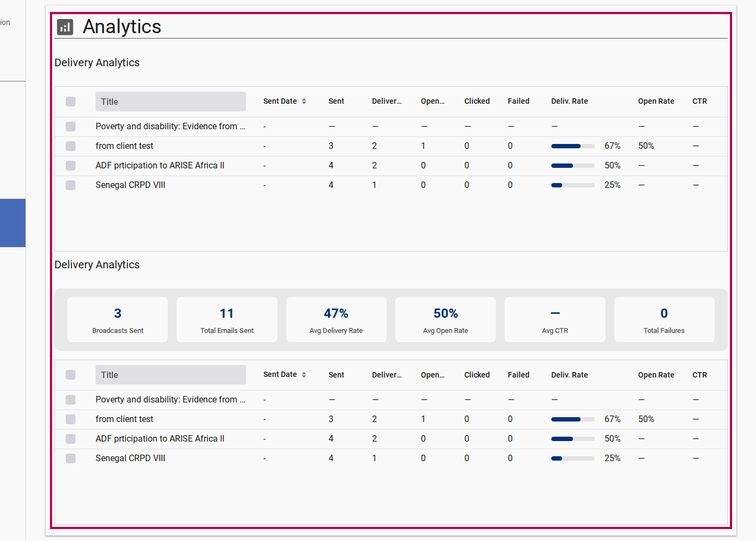The height and width of the screenshot is (541, 756).
Task: Click 67% delivery rate bar in lower table
Action: point(573,419)
